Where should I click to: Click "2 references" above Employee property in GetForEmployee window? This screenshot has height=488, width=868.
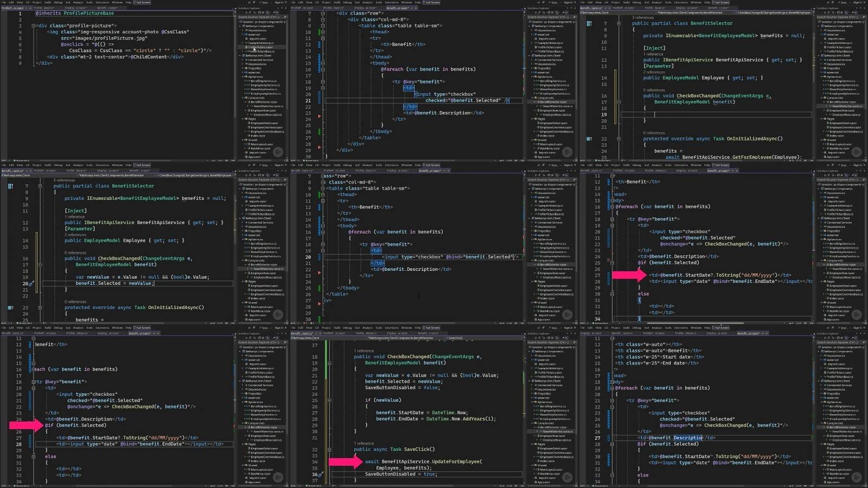click(654, 72)
